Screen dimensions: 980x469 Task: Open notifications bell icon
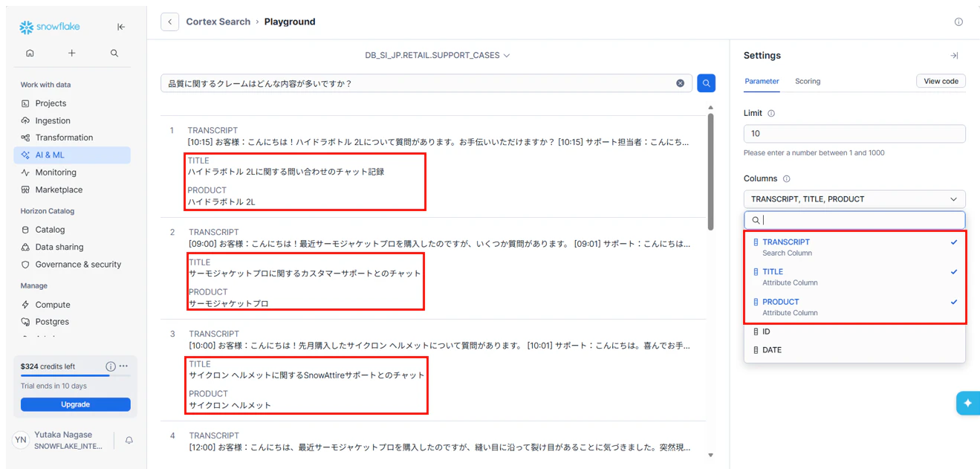[129, 441]
